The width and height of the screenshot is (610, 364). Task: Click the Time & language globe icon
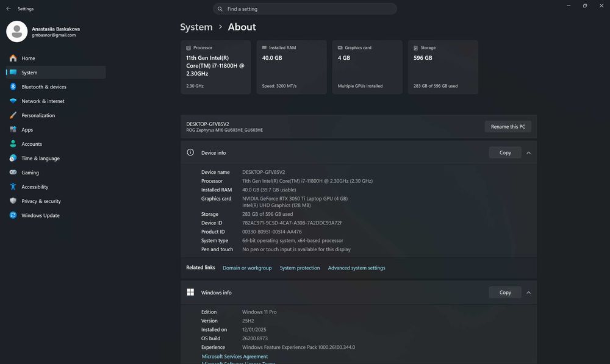[x=13, y=158]
